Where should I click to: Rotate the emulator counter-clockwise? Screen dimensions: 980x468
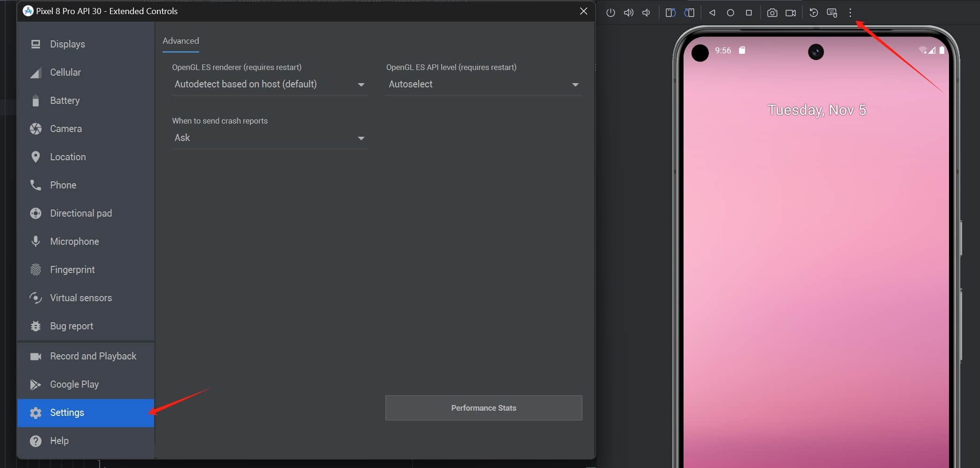coord(670,13)
